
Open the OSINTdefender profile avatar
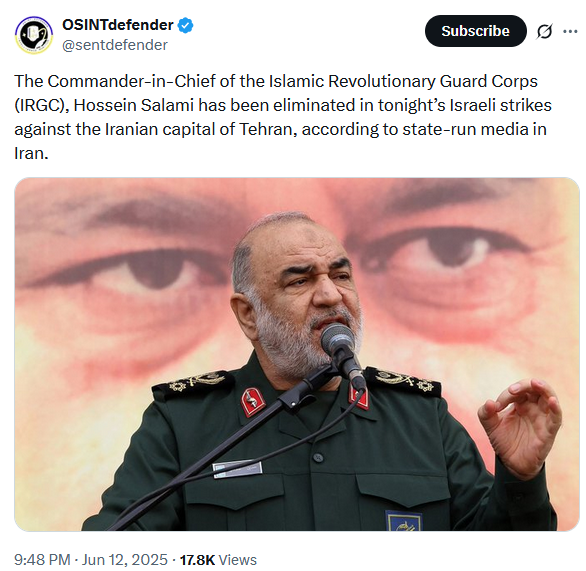pyautogui.click(x=34, y=35)
